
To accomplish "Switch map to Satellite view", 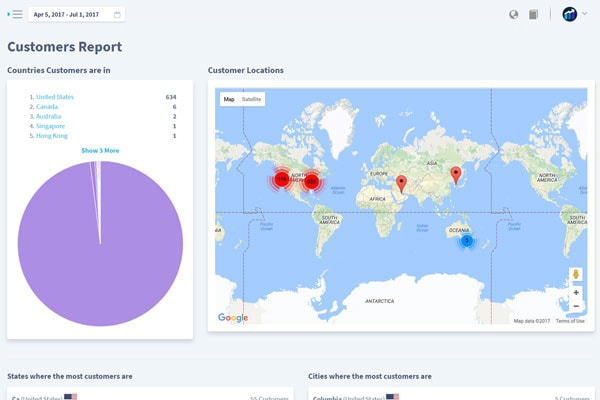I will [251, 99].
